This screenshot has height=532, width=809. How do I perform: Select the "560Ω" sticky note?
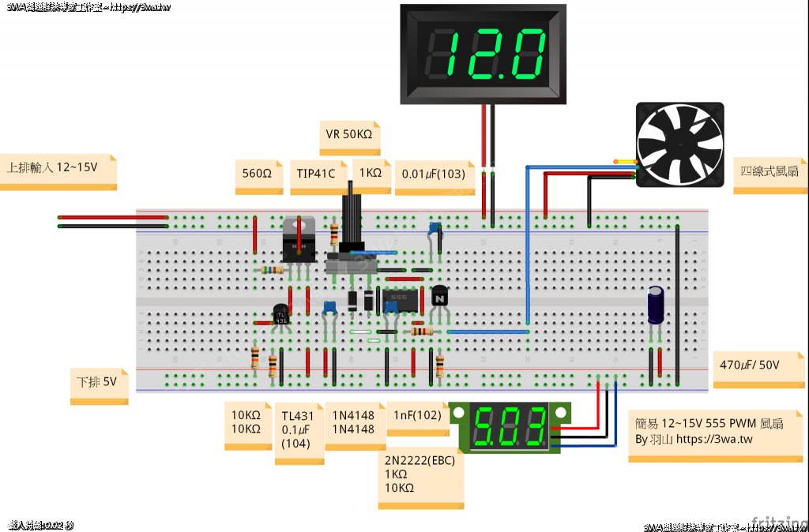pos(259,174)
